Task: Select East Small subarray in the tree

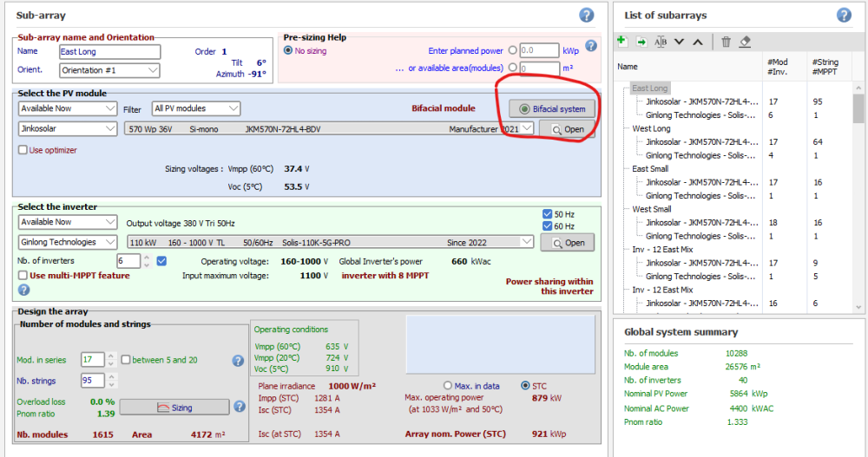Action: click(651, 169)
